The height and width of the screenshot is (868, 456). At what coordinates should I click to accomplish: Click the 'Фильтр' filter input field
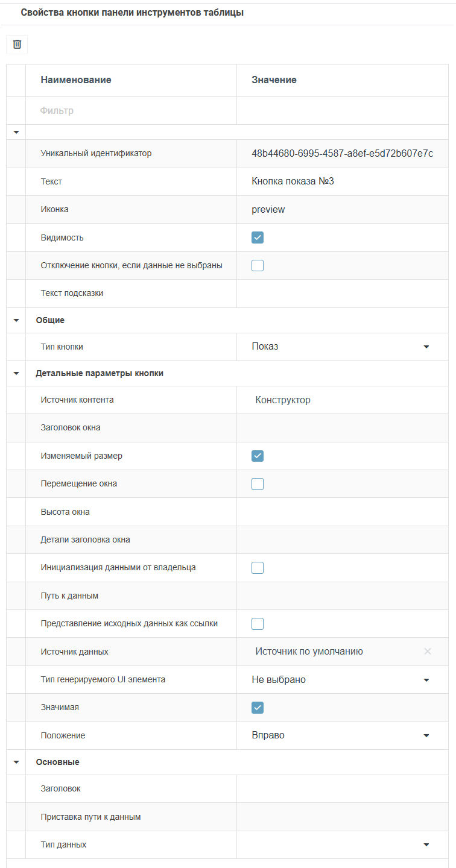click(x=131, y=111)
